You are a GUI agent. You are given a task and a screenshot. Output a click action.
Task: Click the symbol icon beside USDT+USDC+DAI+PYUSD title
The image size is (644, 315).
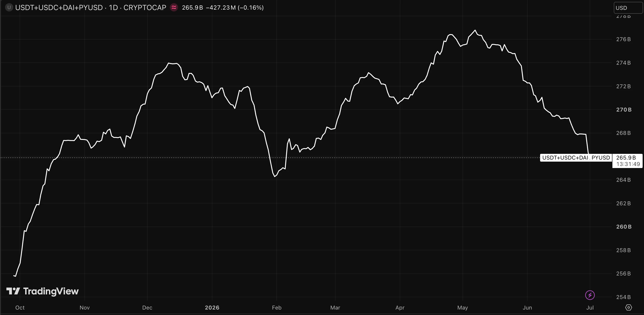[x=9, y=8]
